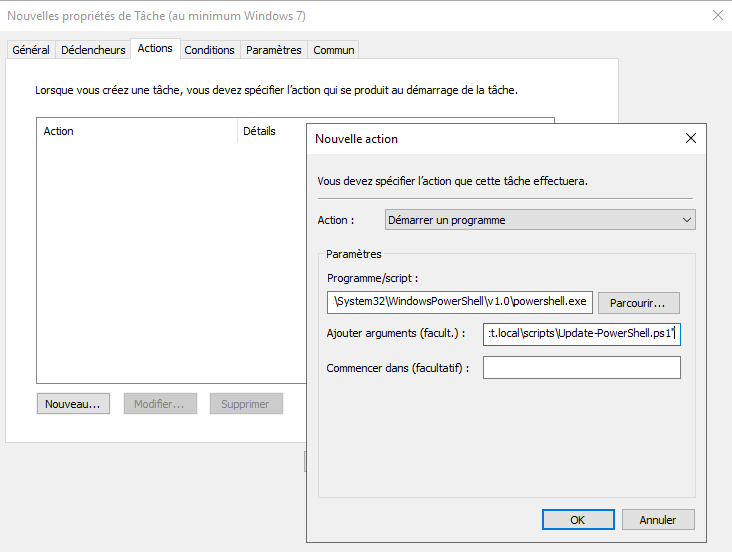
Task: Go to the Conditions tab
Action: click(209, 50)
